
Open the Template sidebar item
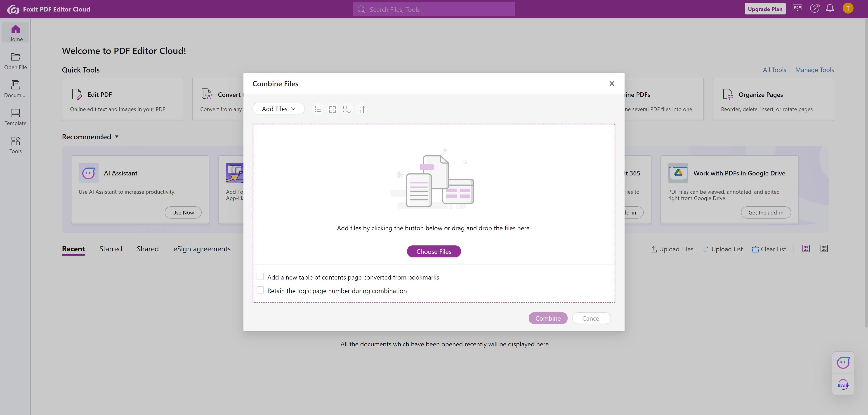[x=16, y=117]
